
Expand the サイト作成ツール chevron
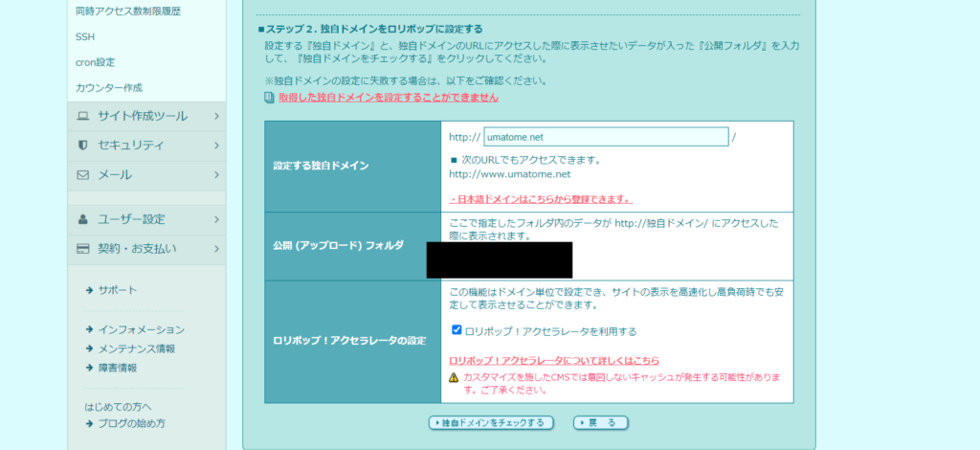coord(217,116)
